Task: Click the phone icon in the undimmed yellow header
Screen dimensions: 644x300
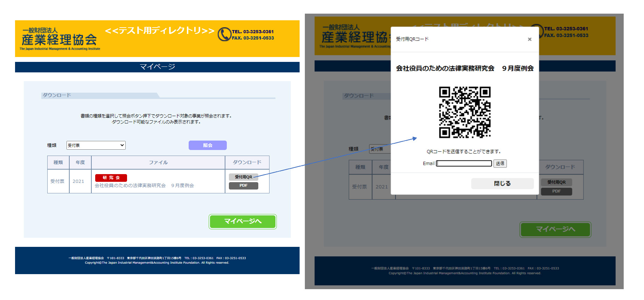Action: 224,34
